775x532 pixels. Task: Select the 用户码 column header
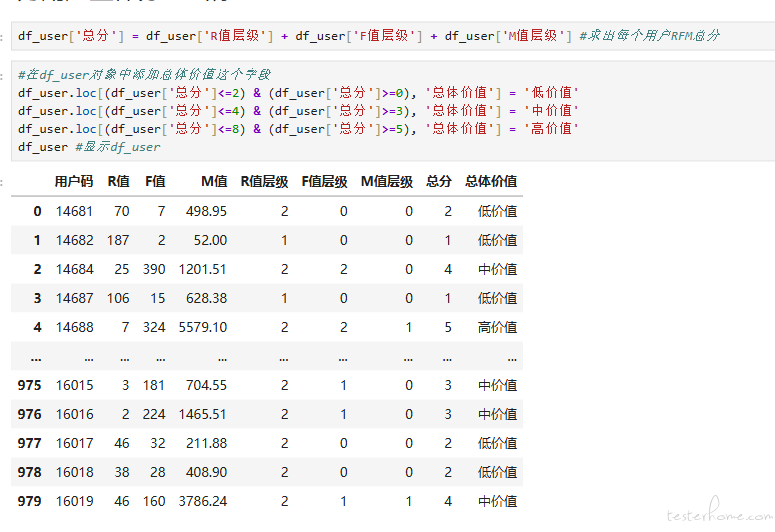click(x=74, y=182)
